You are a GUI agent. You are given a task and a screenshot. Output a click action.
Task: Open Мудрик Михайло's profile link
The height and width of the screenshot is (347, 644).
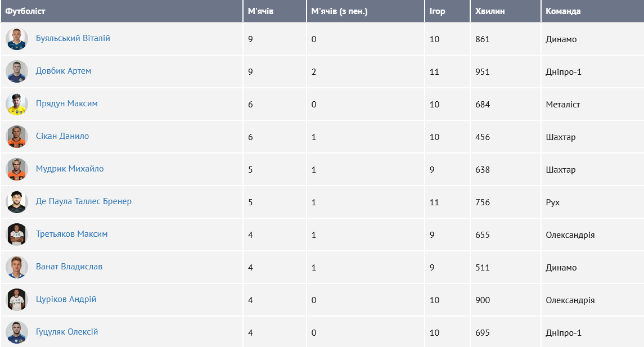70,169
